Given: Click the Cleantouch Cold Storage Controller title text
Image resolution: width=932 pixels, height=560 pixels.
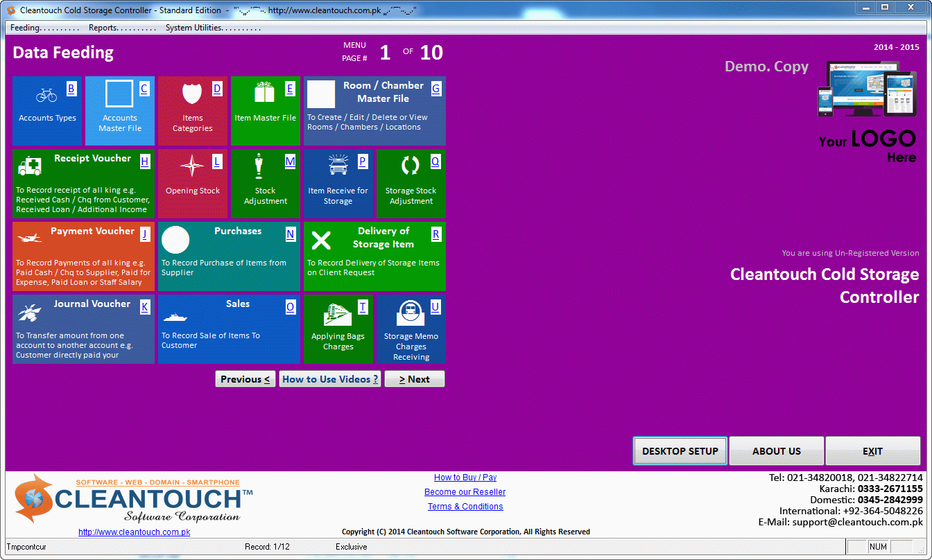Looking at the screenshot, I should pos(825,286).
